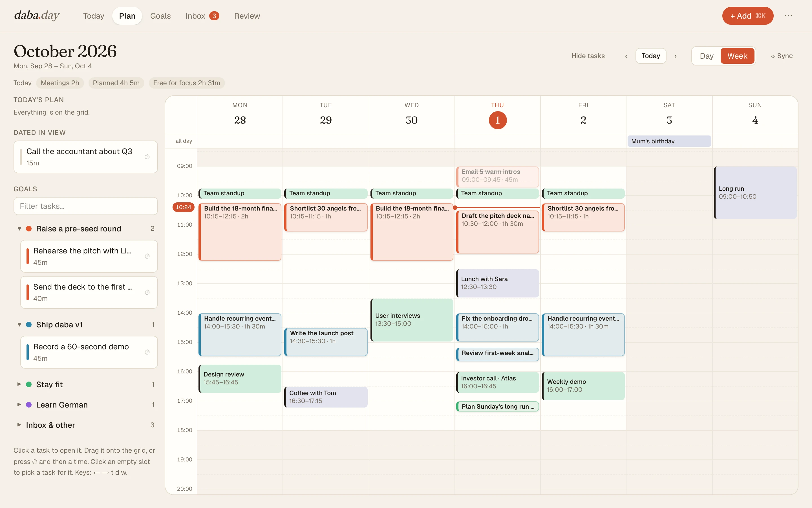The width and height of the screenshot is (812, 508).
Task: Collapse the Raise a pre-seed round goal
Action: [19, 229]
